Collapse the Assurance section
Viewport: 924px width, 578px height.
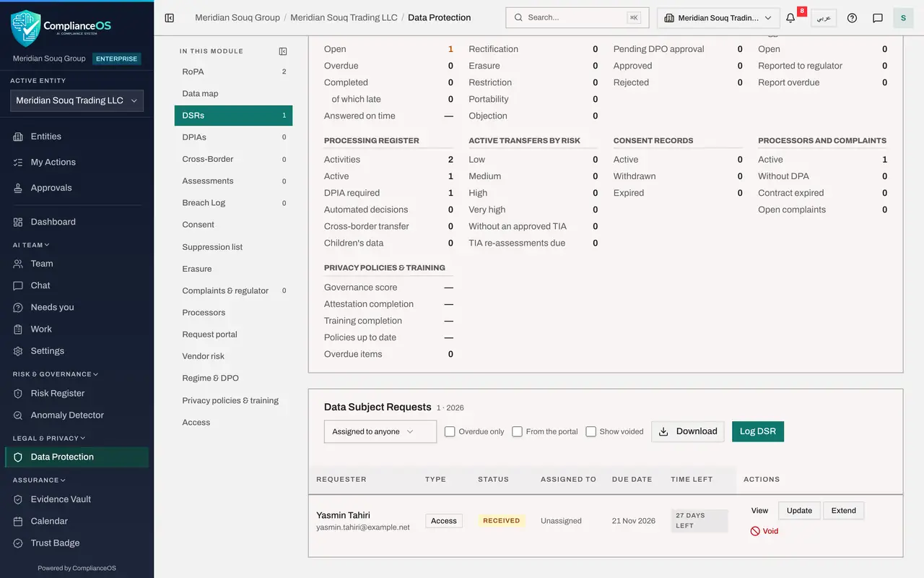pos(39,480)
